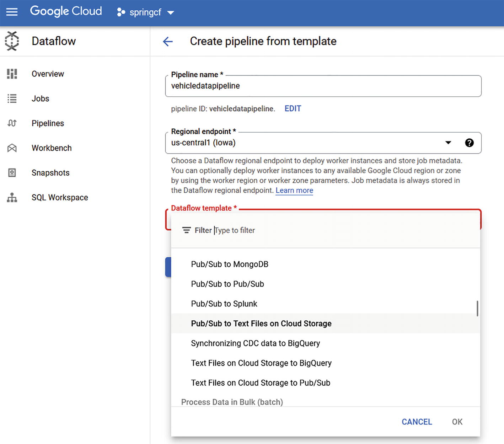Go back using the left arrow
The width and height of the screenshot is (504, 444).
[168, 42]
